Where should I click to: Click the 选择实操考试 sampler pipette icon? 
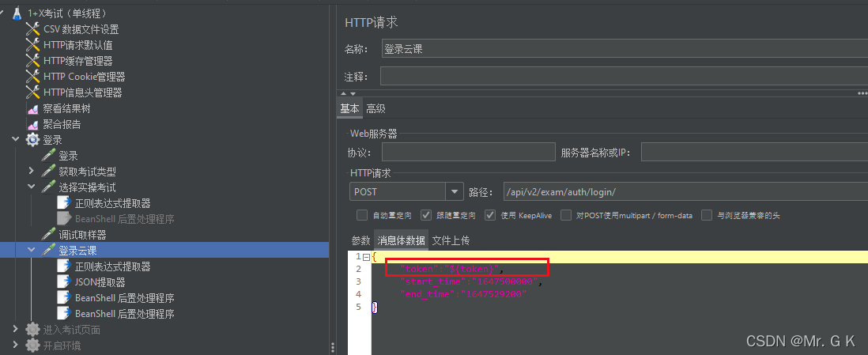tap(49, 187)
